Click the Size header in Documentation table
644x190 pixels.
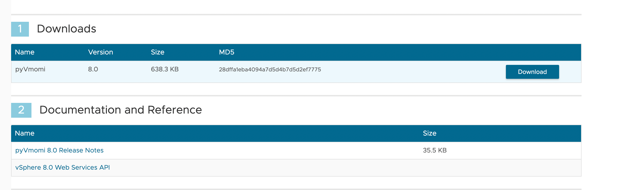430,133
